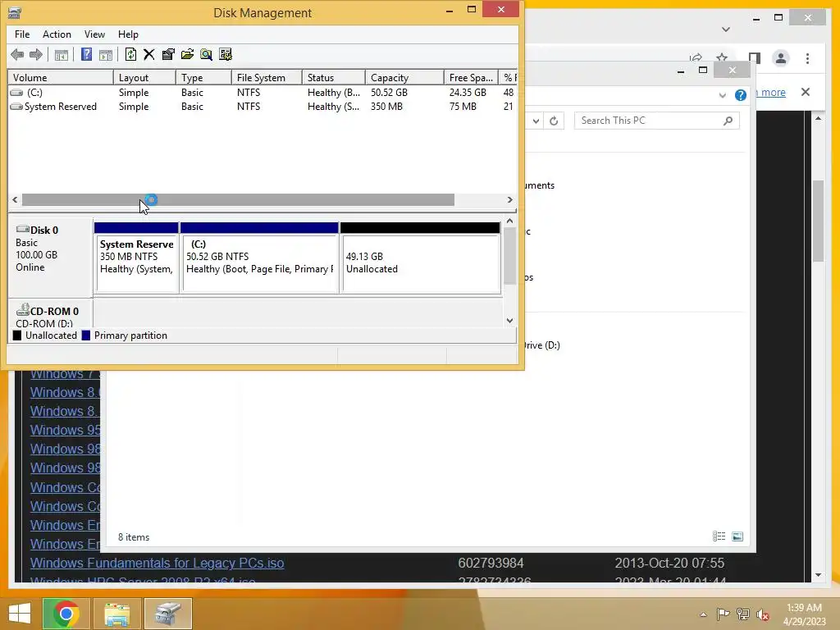Open Help via blue question mark icon

(86, 54)
